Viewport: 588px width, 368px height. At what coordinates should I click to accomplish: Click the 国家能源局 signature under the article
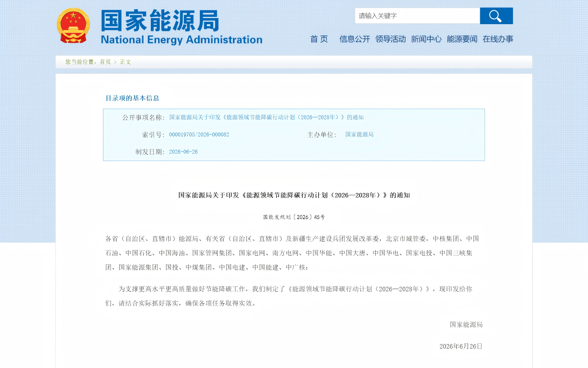click(x=466, y=324)
